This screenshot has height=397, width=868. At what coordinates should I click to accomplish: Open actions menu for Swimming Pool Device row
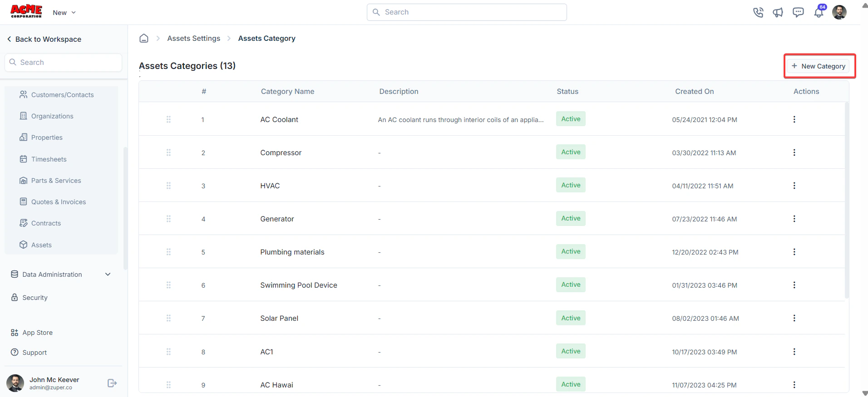click(x=794, y=285)
